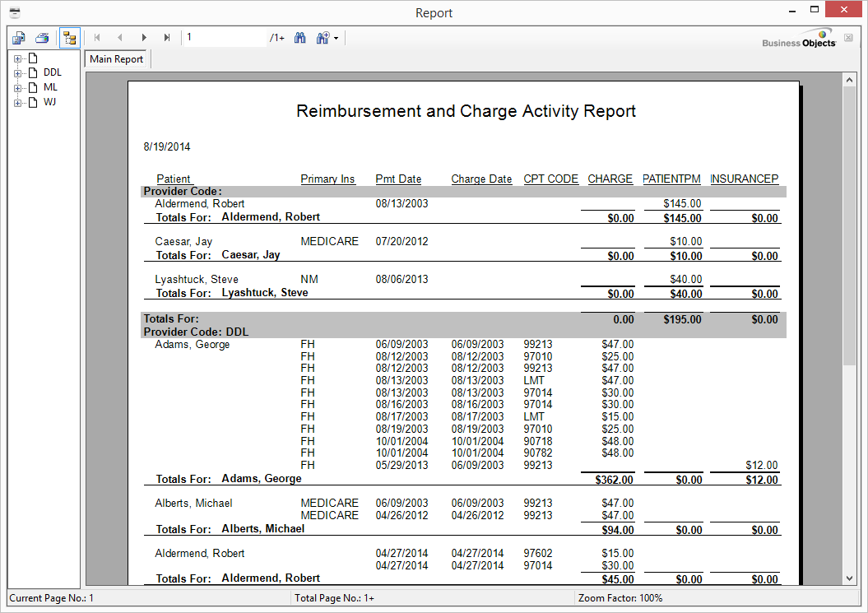Click Totals For: Caesar, Jay line
868x613 pixels.
[217, 255]
